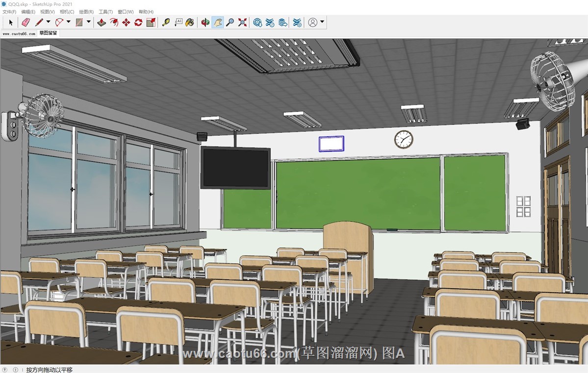Open the Extension Manager icon
588x373 pixels.
pyautogui.click(x=297, y=23)
